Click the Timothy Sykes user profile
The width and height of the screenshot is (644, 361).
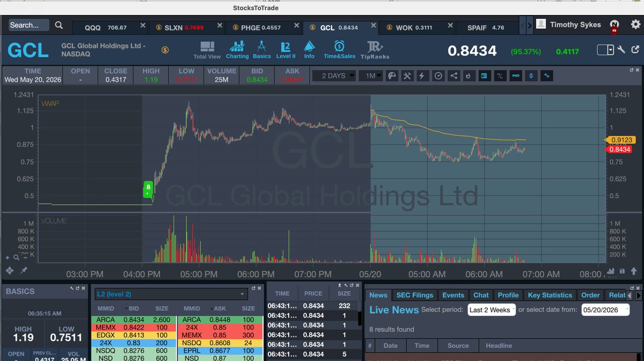coord(569,25)
